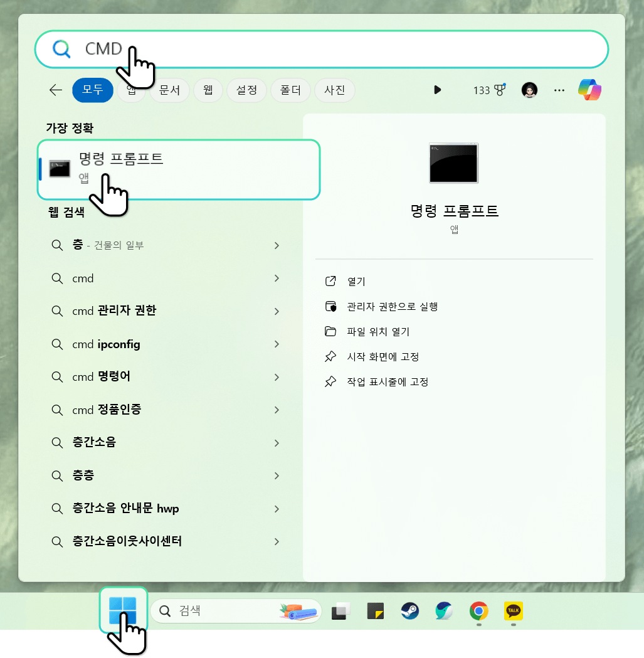644x658 pixels.
Task: Open the ellipsis options menu
Action: click(x=559, y=90)
